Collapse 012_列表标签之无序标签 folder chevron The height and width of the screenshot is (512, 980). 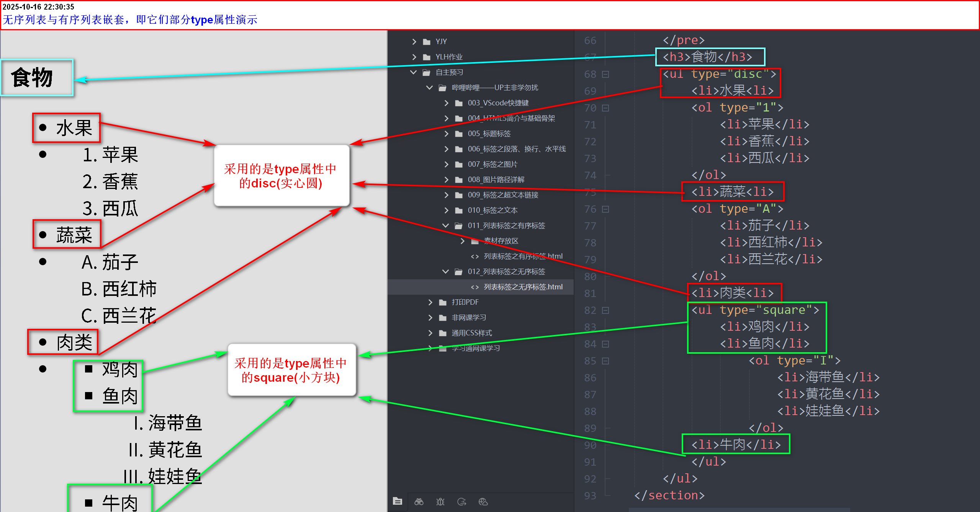pyautogui.click(x=445, y=272)
